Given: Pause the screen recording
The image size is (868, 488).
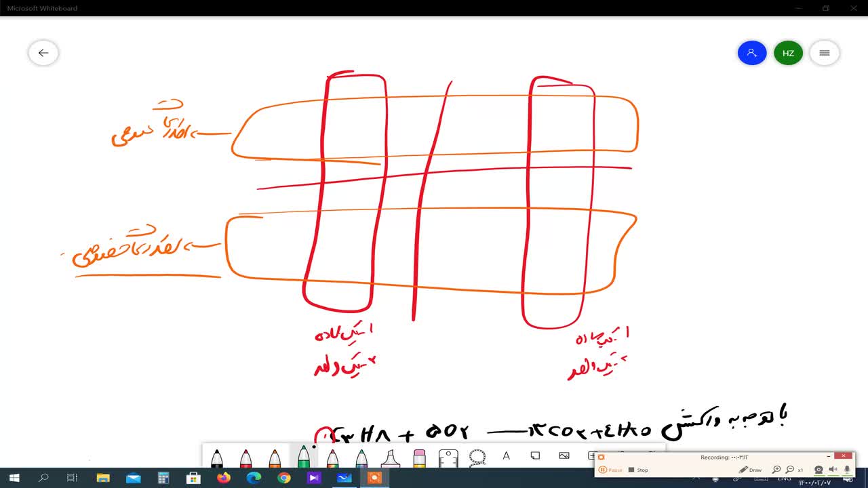Looking at the screenshot, I should coord(610,470).
